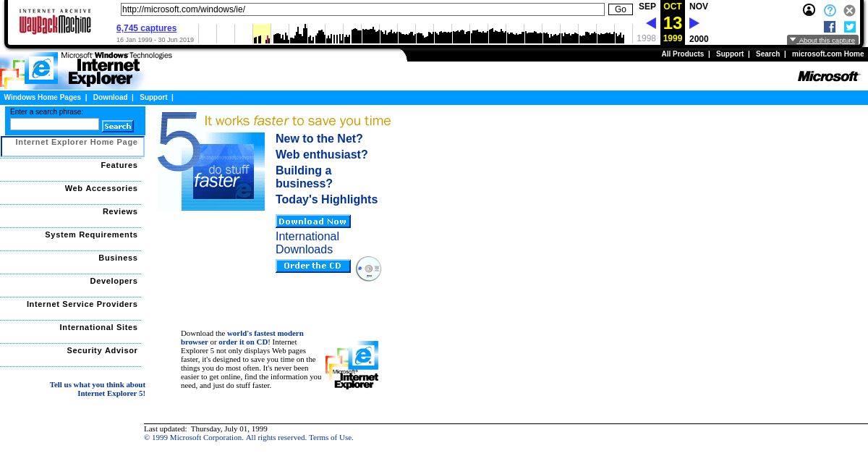Share the capture via the Twitter icon
Screen dimensions: 868x456
pos(850,27)
